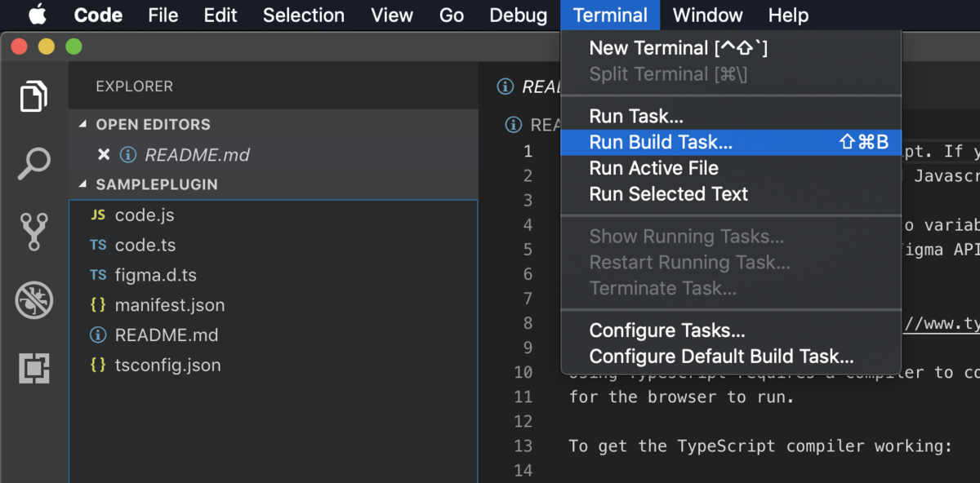
Task: Click the EXPLORER panel title
Action: click(x=134, y=86)
